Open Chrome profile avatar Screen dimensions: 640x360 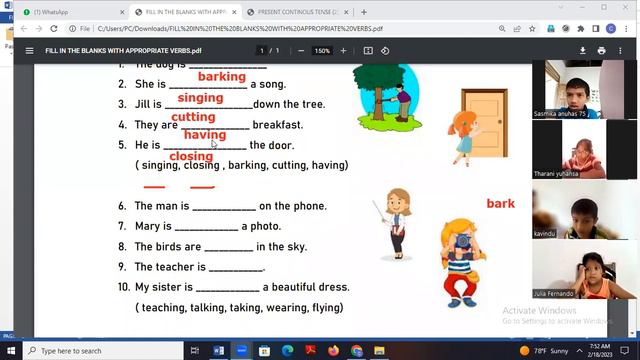(x=611, y=29)
